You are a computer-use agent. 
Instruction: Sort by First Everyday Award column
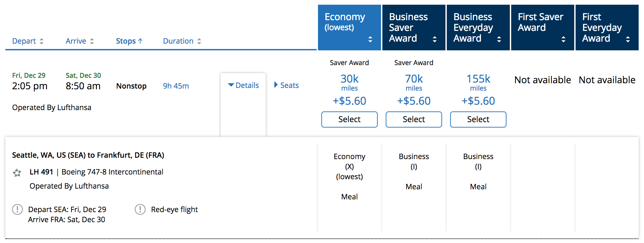[x=602, y=28]
